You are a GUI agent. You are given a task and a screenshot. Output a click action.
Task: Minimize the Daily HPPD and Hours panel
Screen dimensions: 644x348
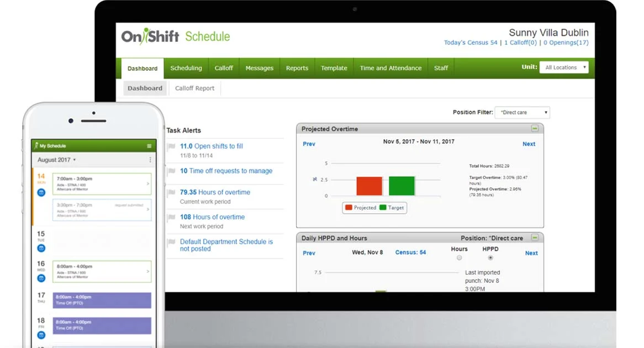tap(534, 238)
